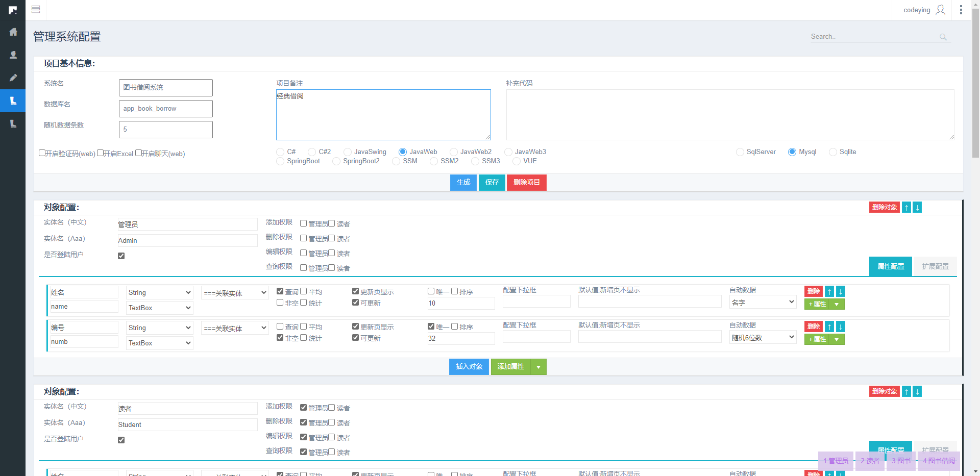Click the search magnifier icon
This screenshot has height=476, width=980.
[943, 37]
